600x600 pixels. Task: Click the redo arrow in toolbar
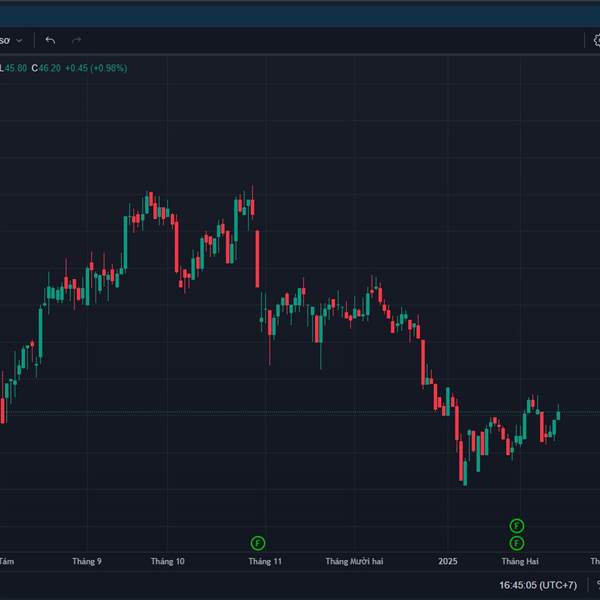coord(77,40)
